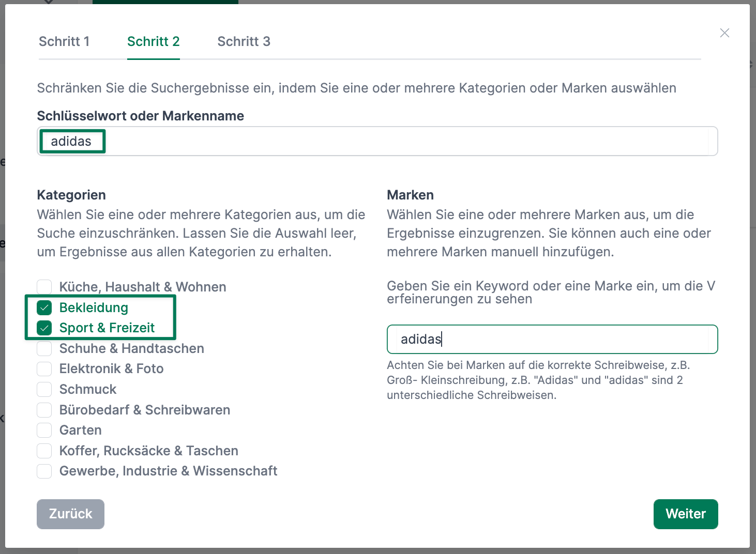Switch to the Schritt 1 tab

coord(64,41)
